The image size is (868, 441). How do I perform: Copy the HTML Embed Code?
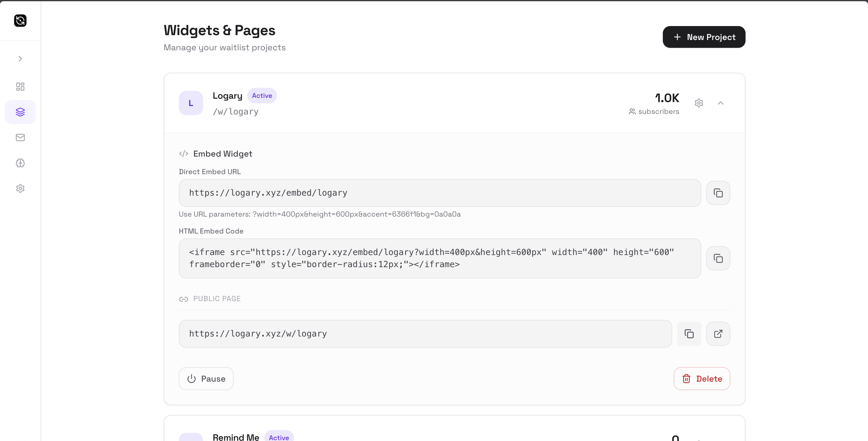click(x=718, y=258)
